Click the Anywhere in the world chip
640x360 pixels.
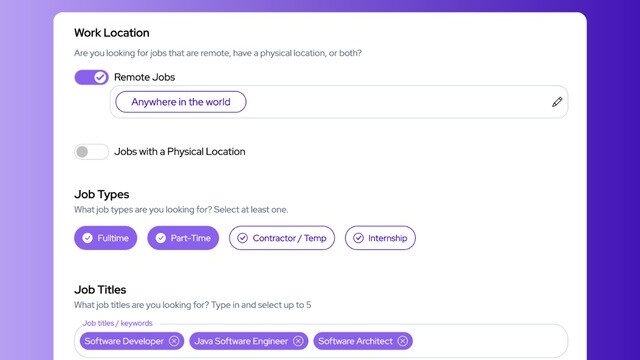pos(181,102)
